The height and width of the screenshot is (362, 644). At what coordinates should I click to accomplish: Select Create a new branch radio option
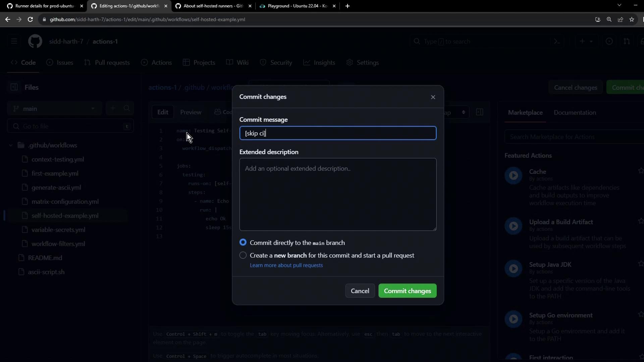(x=243, y=255)
